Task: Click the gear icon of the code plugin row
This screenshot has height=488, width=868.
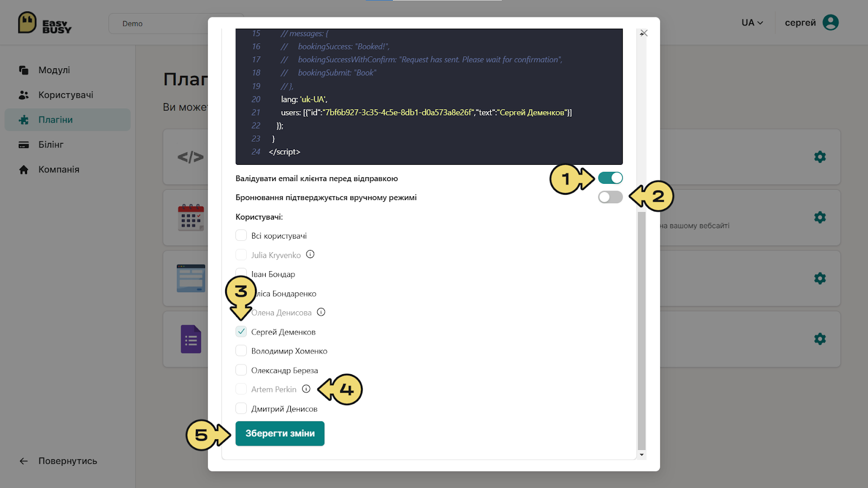Action: coord(820,157)
